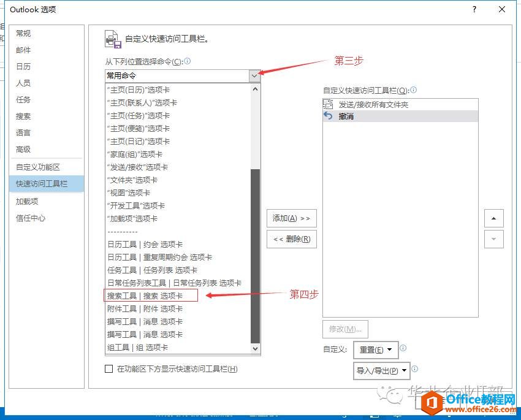Image resolution: width=521 pixels, height=420 pixels.
Task: Select “加载项”选项卡 in list
Action: click(178, 219)
